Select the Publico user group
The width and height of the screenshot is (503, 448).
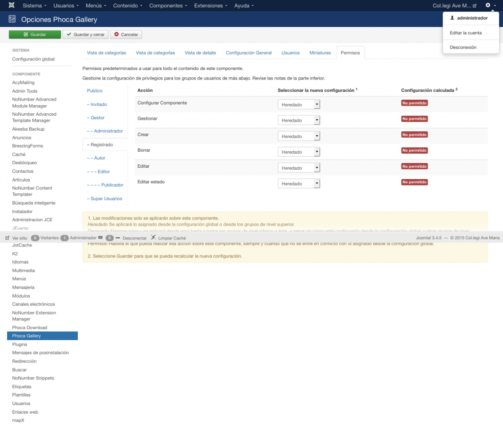[x=95, y=91]
